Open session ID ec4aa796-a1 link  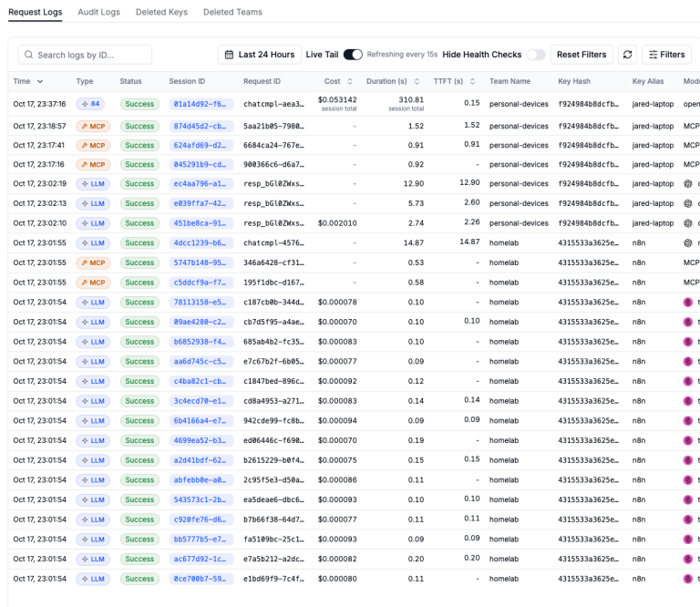point(201,184)
